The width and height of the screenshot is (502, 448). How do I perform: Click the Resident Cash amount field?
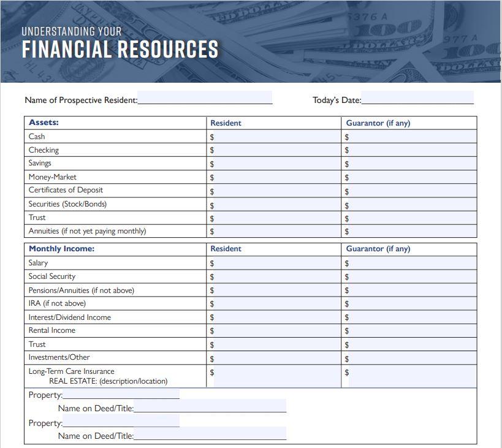277,137
